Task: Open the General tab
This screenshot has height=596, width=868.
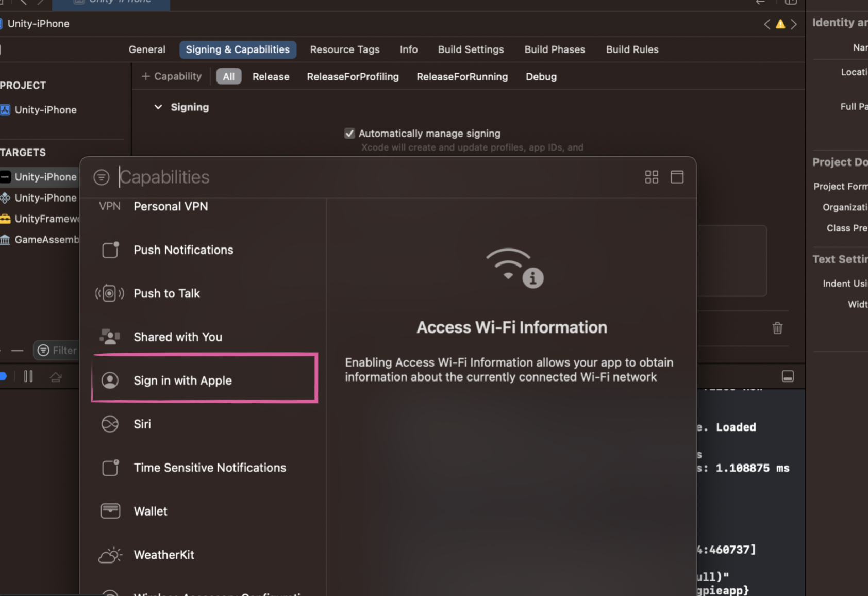Action: 147,49
